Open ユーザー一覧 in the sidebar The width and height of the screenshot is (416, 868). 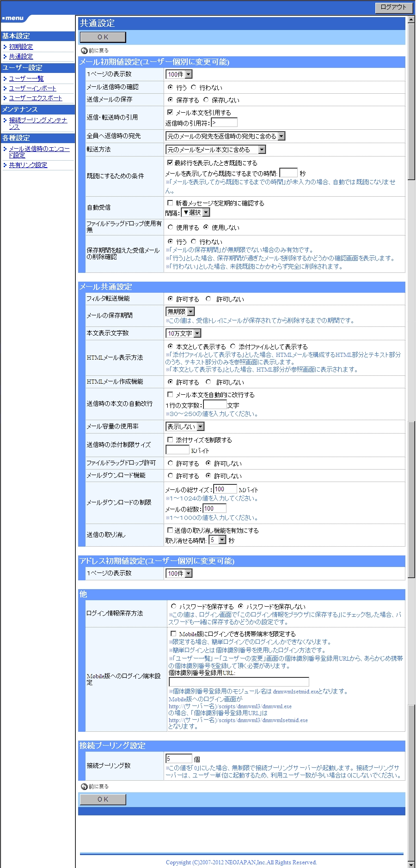pos(26,78)
